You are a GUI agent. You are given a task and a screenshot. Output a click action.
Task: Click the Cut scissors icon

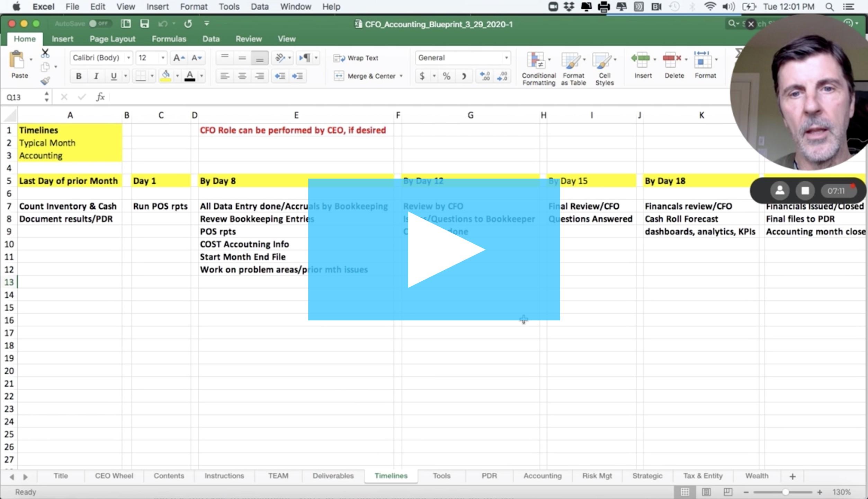click(45, 53)
